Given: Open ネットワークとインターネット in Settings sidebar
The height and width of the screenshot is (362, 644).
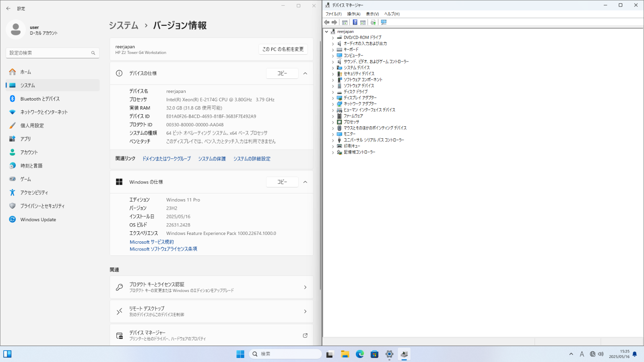Looking at the screenshot, I should pyautogui.click(x=53, y=112).
